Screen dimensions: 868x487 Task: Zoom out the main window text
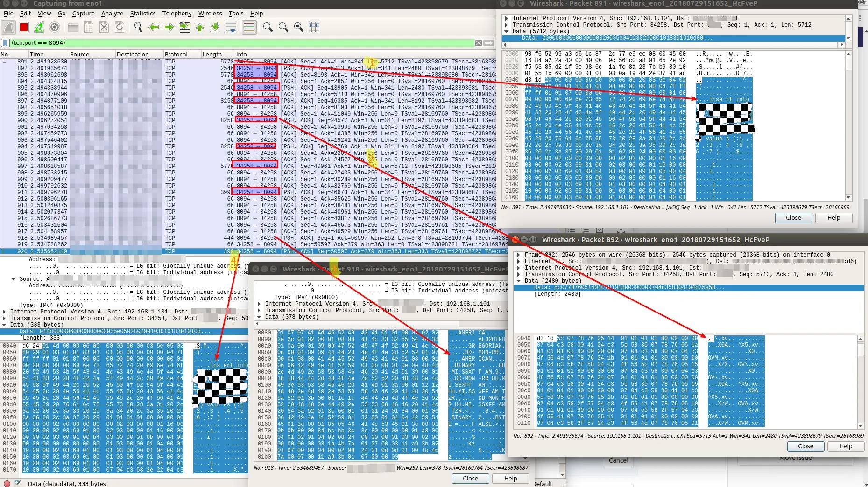[283, 28]
